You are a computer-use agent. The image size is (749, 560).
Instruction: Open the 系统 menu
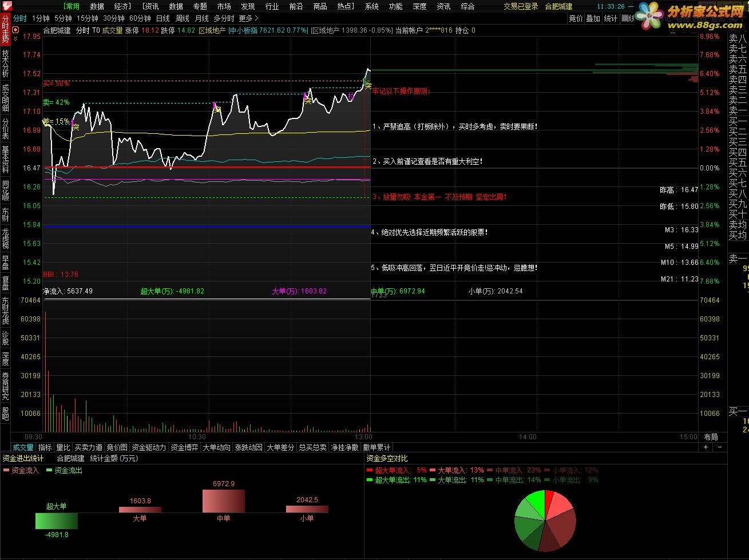tap(372, 6)
